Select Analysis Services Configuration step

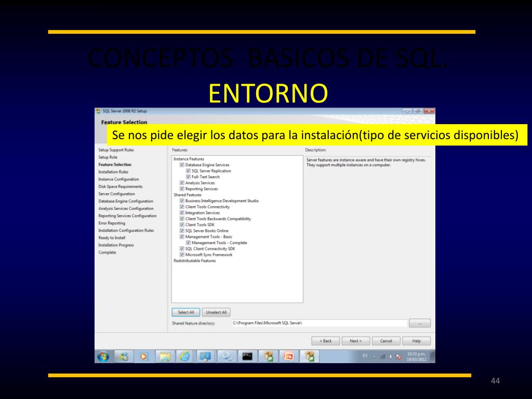[126, 209]
